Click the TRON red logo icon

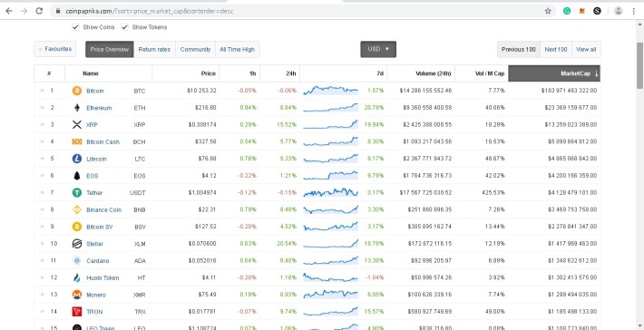coord(77,312)
